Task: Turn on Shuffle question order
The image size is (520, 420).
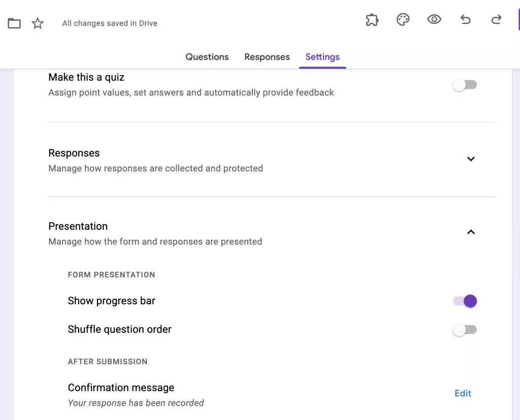Action: pos(465,329)
